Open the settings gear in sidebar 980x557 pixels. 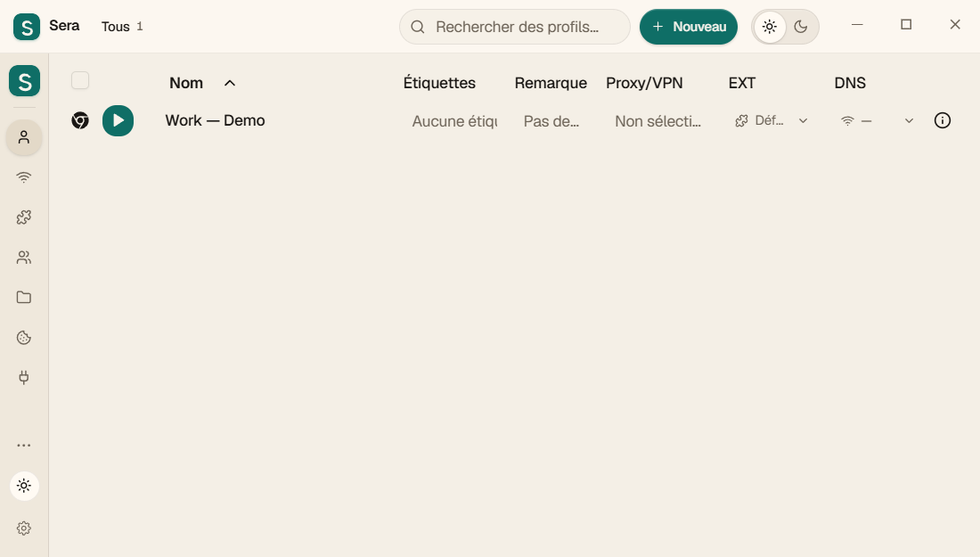coord(24,528)
